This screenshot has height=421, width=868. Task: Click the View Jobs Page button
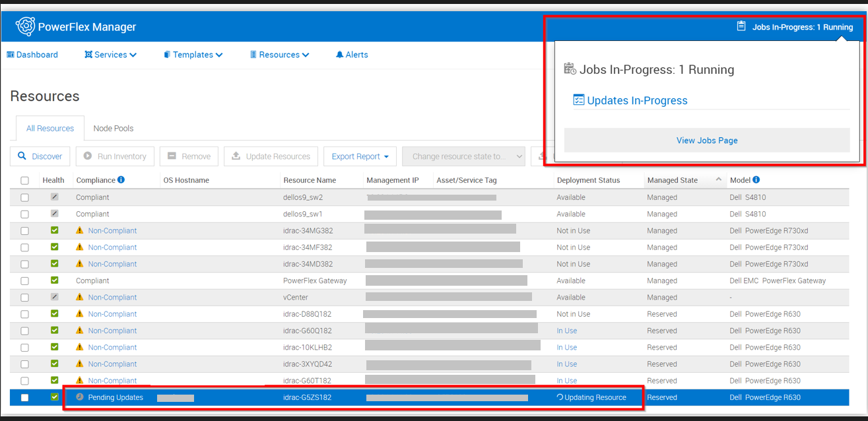[x=706, y=140]
